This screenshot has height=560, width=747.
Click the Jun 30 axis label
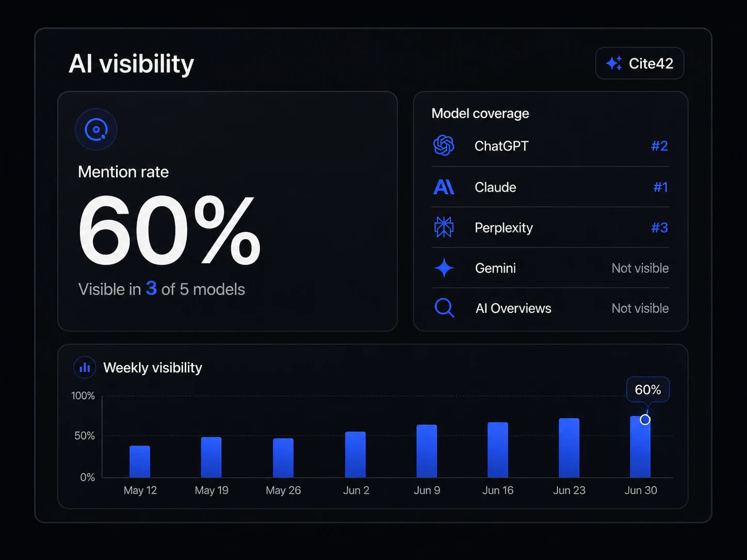[x=641, y=490]
